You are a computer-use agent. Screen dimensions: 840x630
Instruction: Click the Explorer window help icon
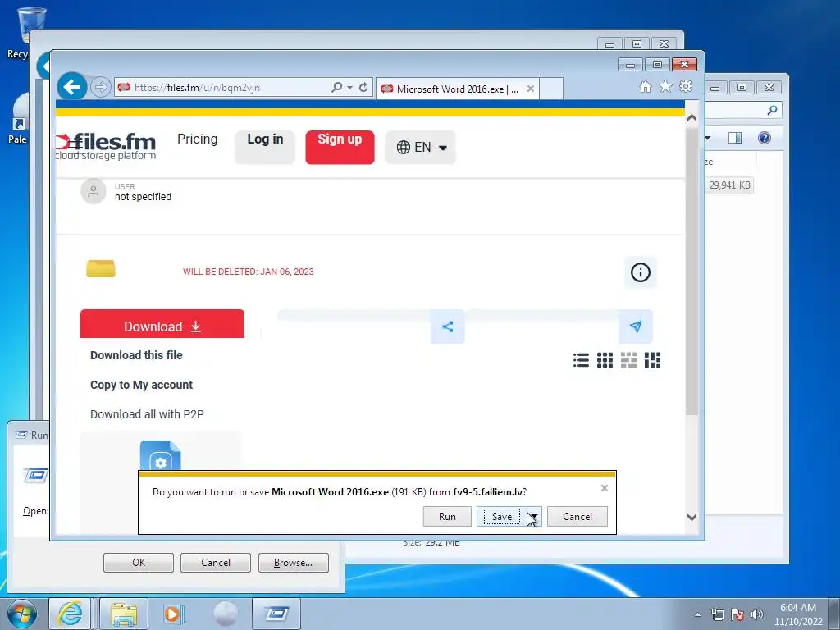pos(765,138)
